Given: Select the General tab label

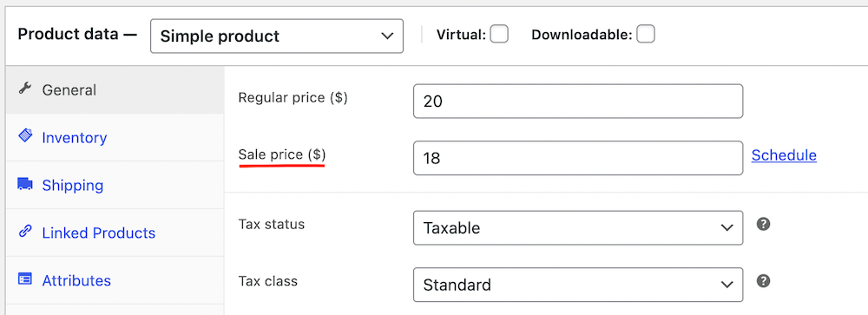Looking at the screenshot, I should (69, 89).
